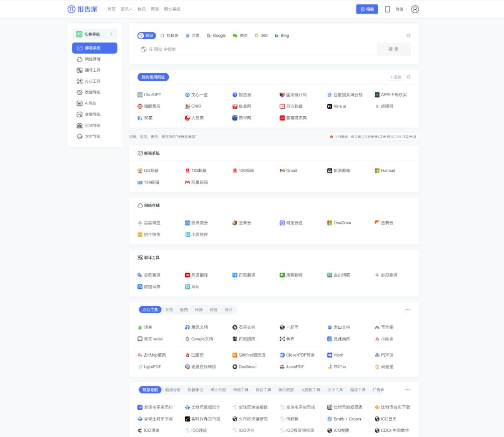Click the GitMind脑图流 icon

coord(235,355)
